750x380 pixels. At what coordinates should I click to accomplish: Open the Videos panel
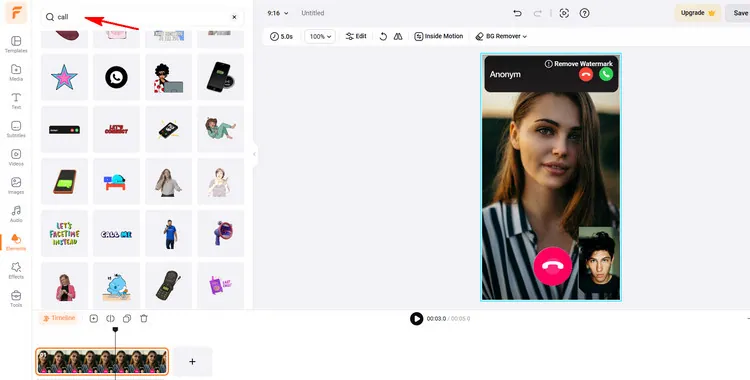tap(16, 157)
